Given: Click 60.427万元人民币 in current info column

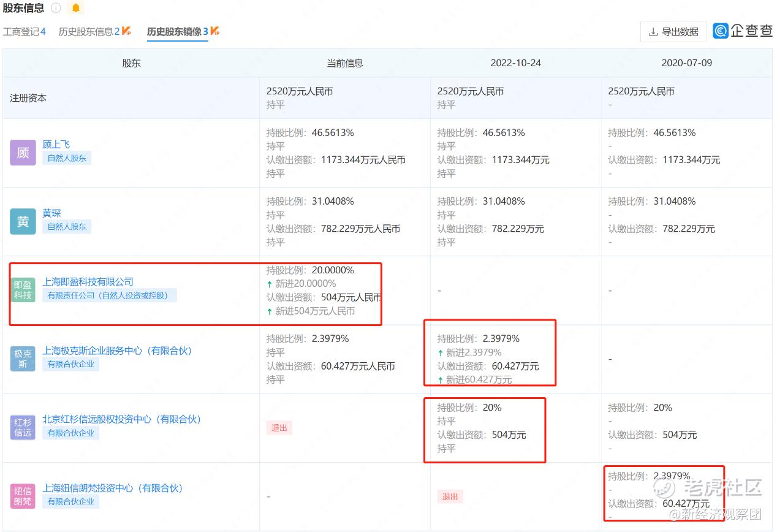Looking at the screenshot, I should [x=358, y=366].
